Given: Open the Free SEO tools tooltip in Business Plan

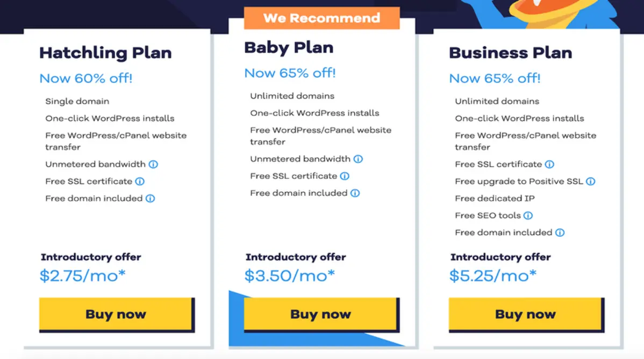Looking at the screenshot, I should (x=528, y=215).
